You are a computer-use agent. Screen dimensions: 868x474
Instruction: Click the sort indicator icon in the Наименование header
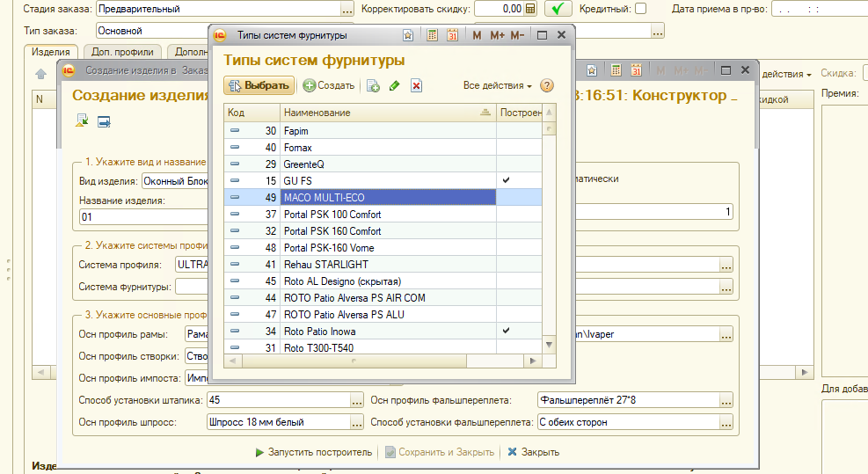(485, 113)
